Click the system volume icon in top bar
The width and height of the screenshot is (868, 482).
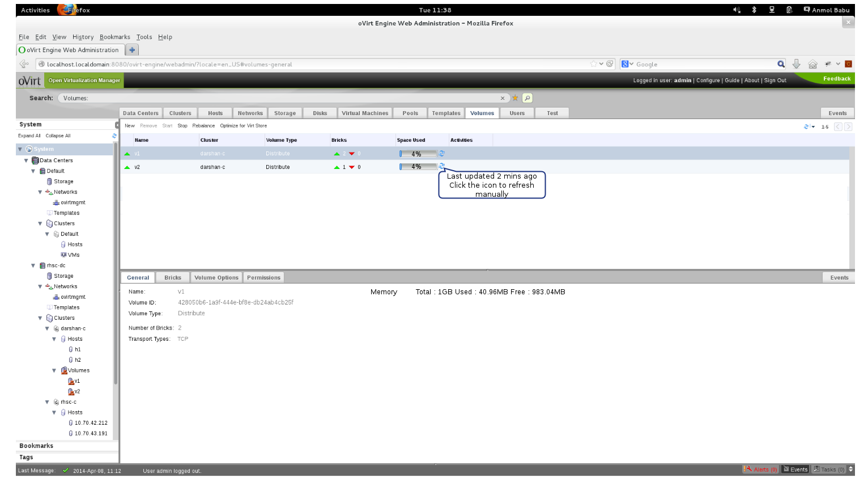point(737,10)
